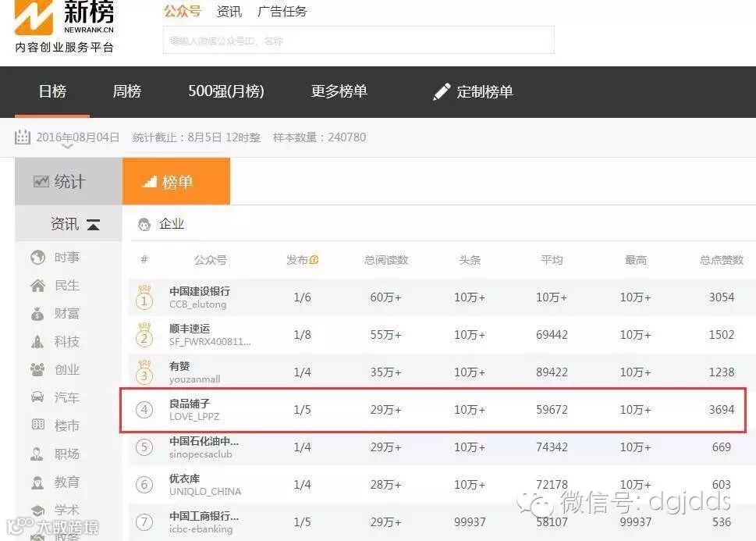Open the calendar date icon
Viewport: 756px width, 541px height.
pos(22,137)
